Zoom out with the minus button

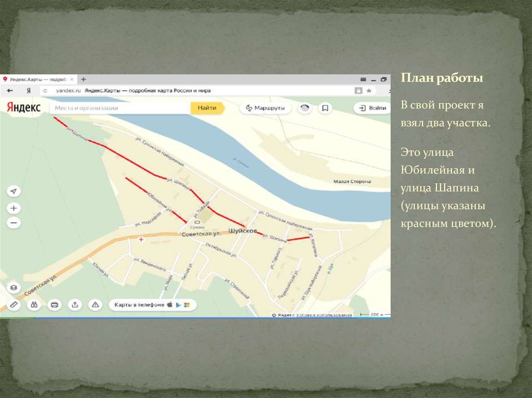pos(14,223)
